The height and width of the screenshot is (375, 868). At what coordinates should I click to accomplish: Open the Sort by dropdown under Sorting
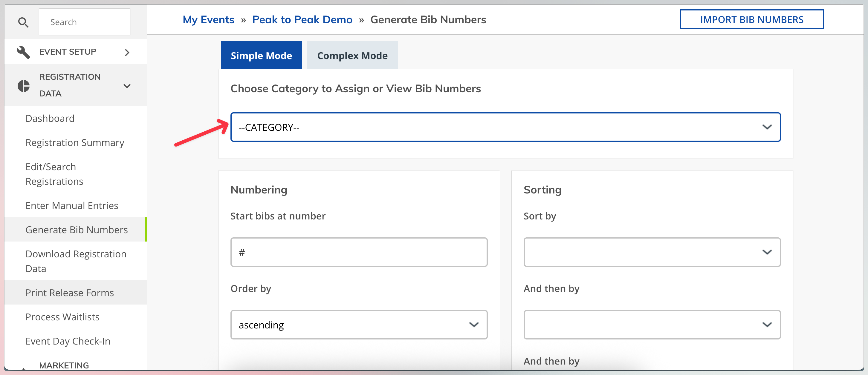(652, 252)
